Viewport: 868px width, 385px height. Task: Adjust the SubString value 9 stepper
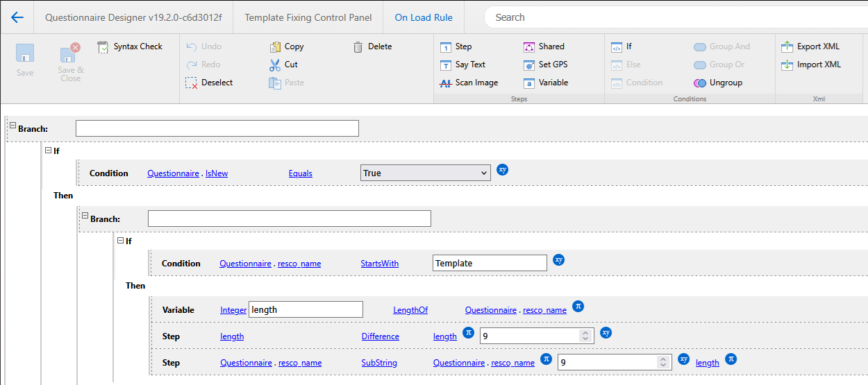664,362
